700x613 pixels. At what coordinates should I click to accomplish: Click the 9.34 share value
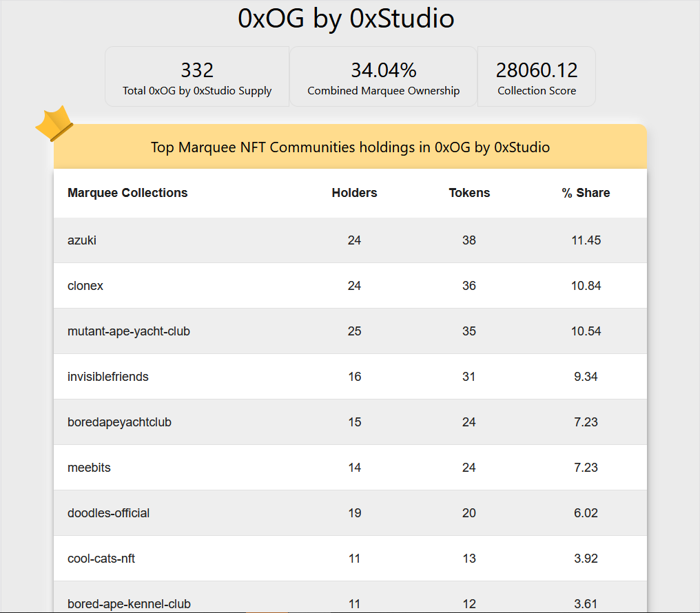pos(586,377)
